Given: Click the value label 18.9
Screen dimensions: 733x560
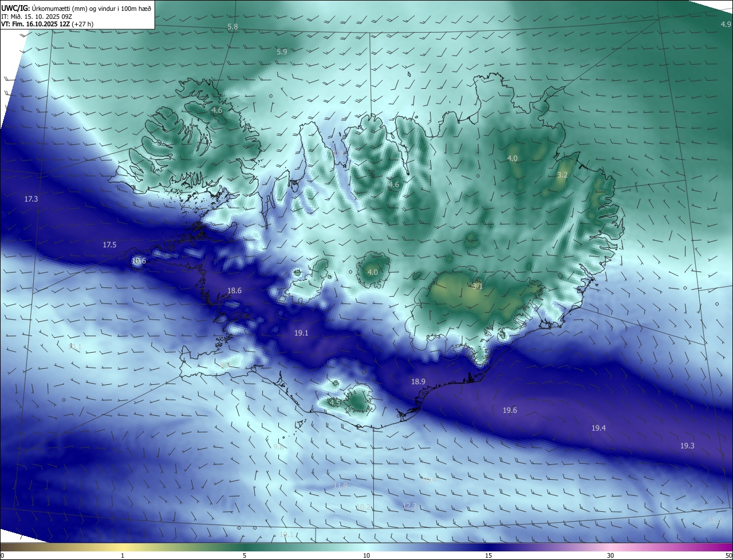Looking at the screenshot, I should pos(418,381).
